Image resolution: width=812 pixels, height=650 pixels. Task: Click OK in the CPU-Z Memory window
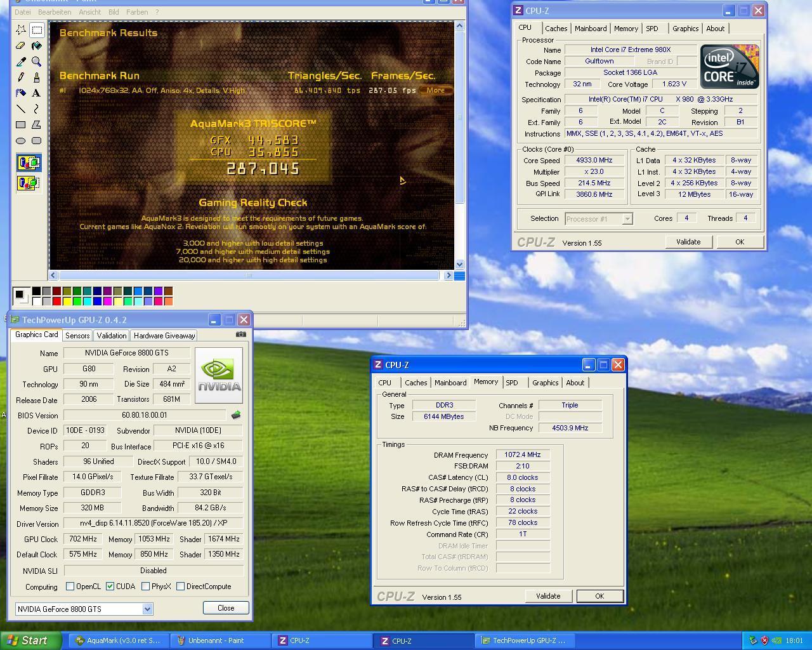599,596
